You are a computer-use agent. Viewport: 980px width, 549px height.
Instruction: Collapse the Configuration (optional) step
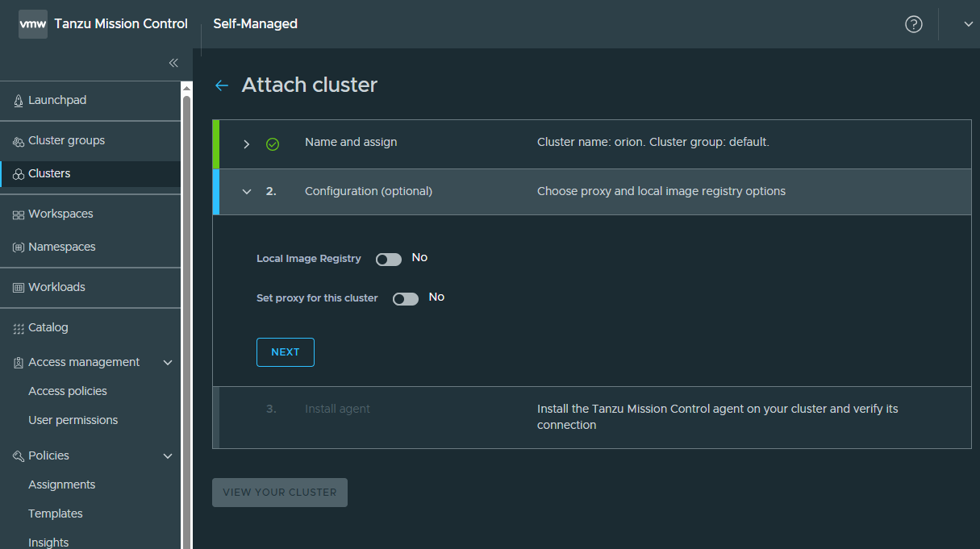pyautogui.click(x=247, y=192)
